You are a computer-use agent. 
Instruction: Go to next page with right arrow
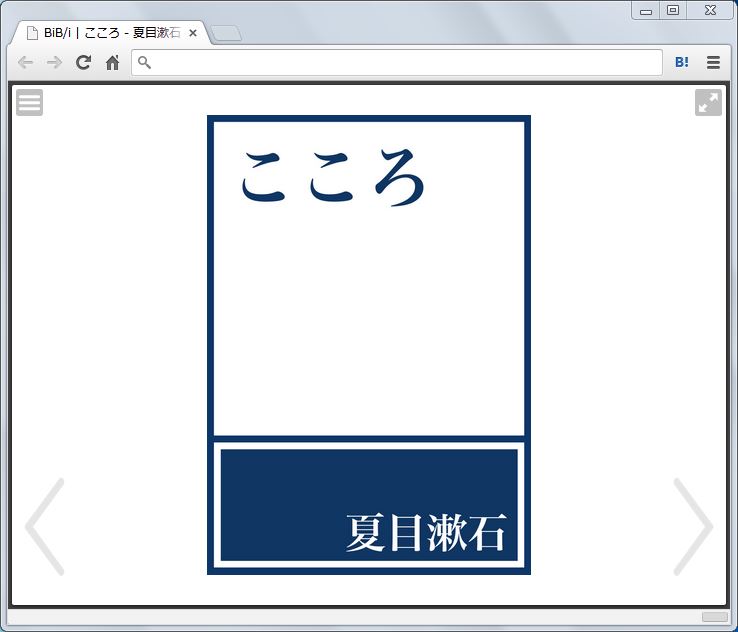(693, 527)
